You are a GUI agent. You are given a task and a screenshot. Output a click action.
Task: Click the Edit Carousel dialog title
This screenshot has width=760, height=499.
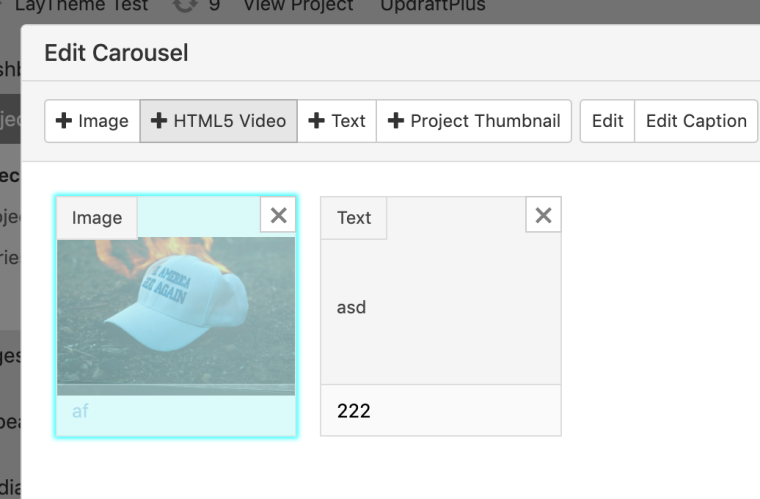[x=116, y=53]
